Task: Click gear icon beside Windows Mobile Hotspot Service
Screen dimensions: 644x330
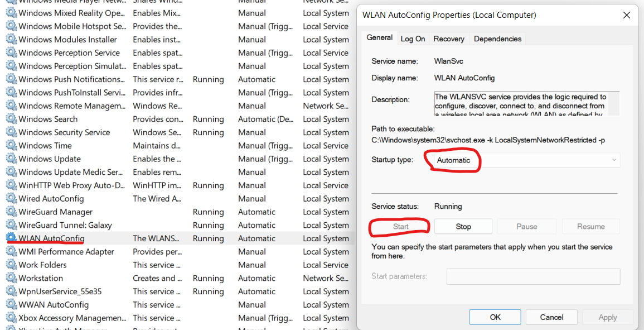Action: [x=11, y=26]
